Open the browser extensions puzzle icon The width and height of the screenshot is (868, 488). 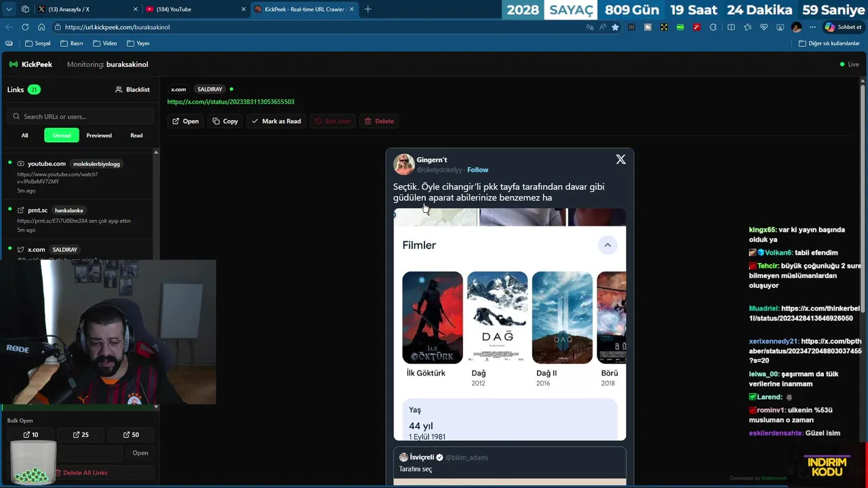click(713, 27)
